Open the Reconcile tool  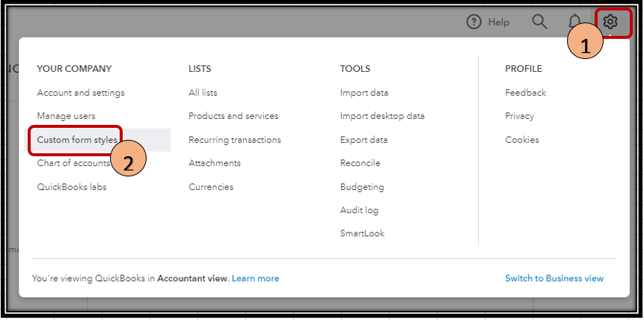click(x=360, y=163)
